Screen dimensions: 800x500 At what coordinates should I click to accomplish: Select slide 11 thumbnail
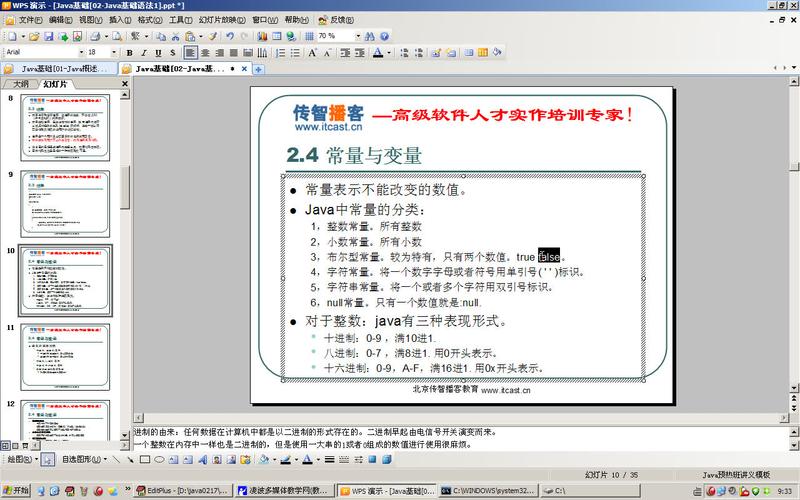(x=65, y=357)
